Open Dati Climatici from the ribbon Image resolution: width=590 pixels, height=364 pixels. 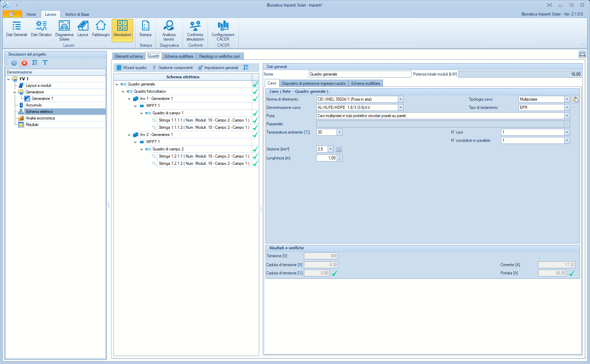pyautogui.click(x=41, y=29)
